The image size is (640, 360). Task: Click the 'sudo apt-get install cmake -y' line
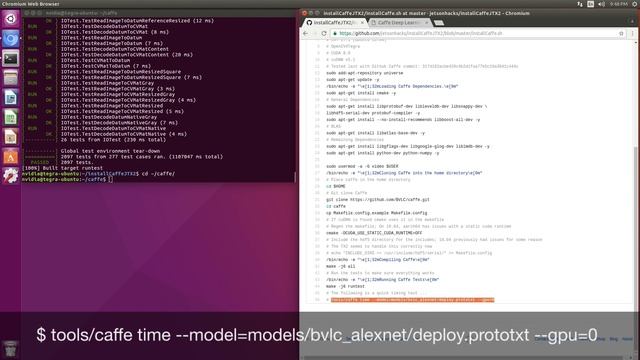[x=361, y=93]
